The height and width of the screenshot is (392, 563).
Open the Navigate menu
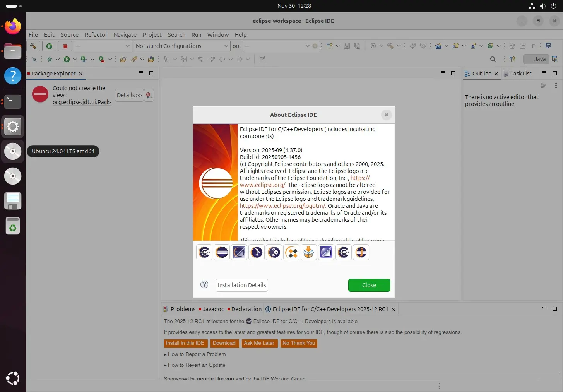coord(125,34)
